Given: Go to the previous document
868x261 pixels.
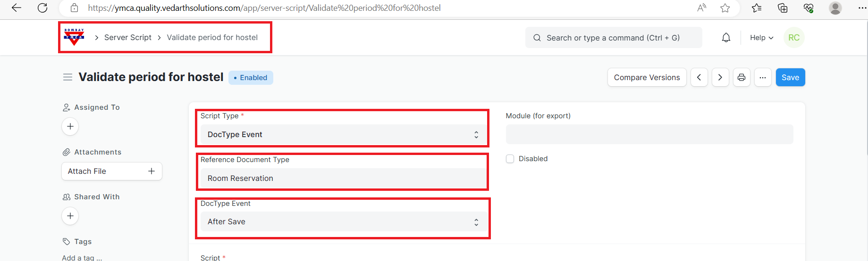Looking at the screenshot, I should click(x=699, y=77).
